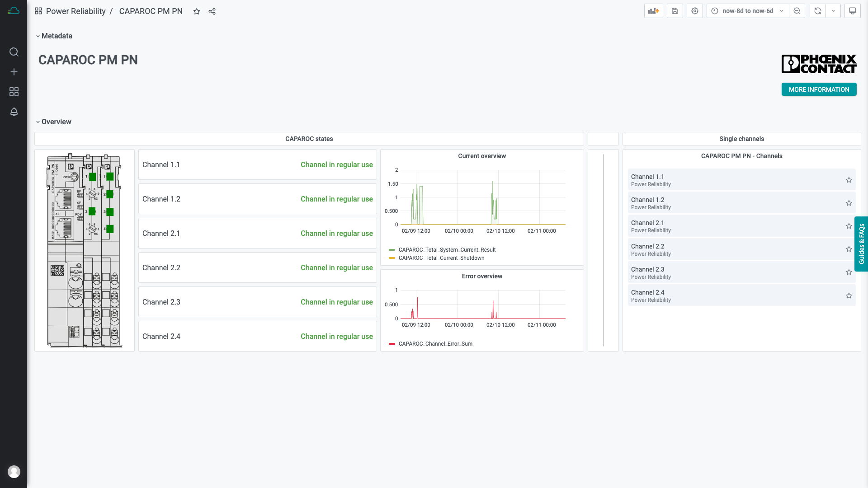The image size is (868, 488).
Task: Open alerting via the bell icon
Action: (14, 112)
